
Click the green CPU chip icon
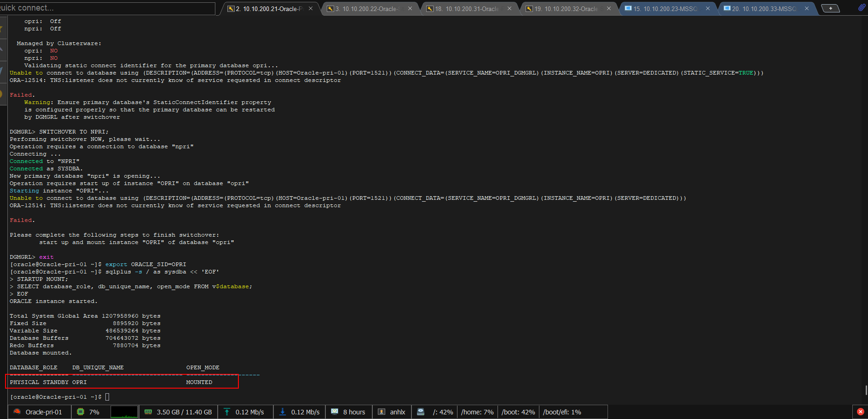tap(81, 412)
